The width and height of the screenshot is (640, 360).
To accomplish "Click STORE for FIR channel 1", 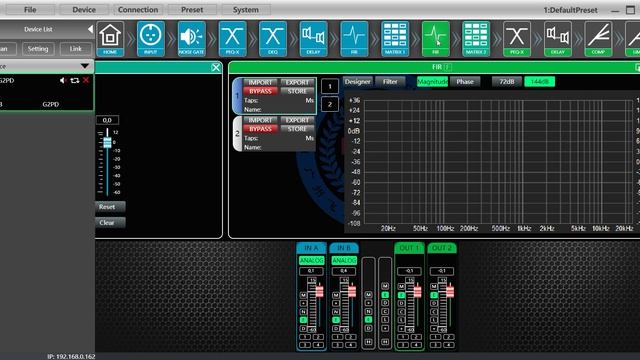I will (x=297, y=91).
